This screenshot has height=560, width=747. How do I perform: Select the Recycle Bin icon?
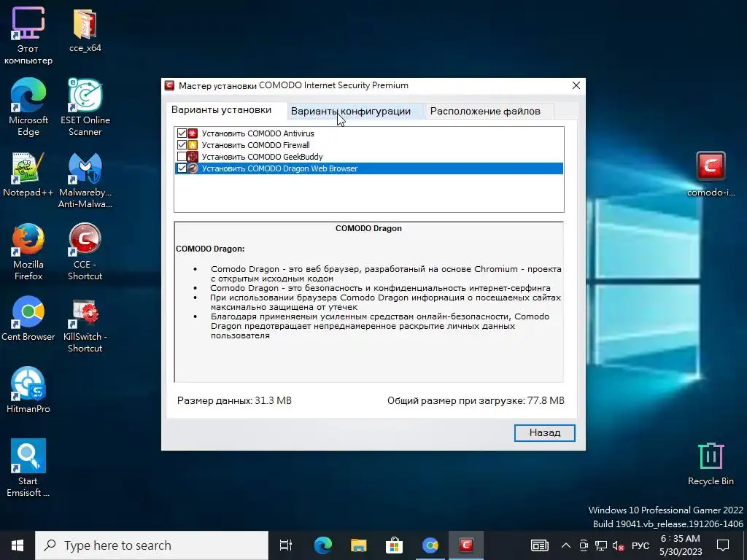[x=711, y=463]
